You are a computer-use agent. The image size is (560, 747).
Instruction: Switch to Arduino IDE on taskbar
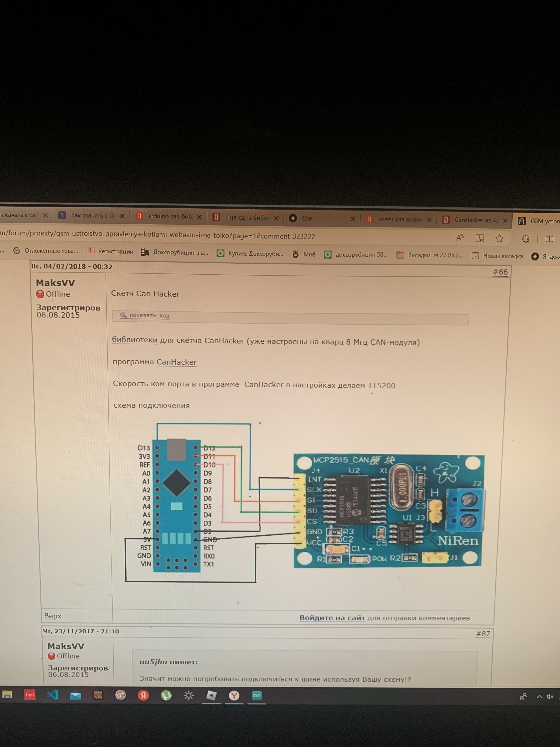(x=257, y=696)
